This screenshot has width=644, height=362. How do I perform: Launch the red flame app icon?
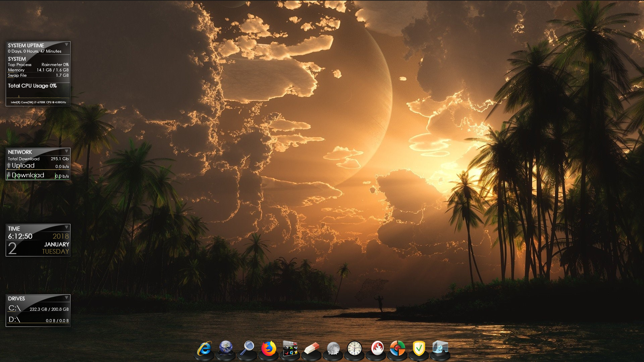pos(377,349)
